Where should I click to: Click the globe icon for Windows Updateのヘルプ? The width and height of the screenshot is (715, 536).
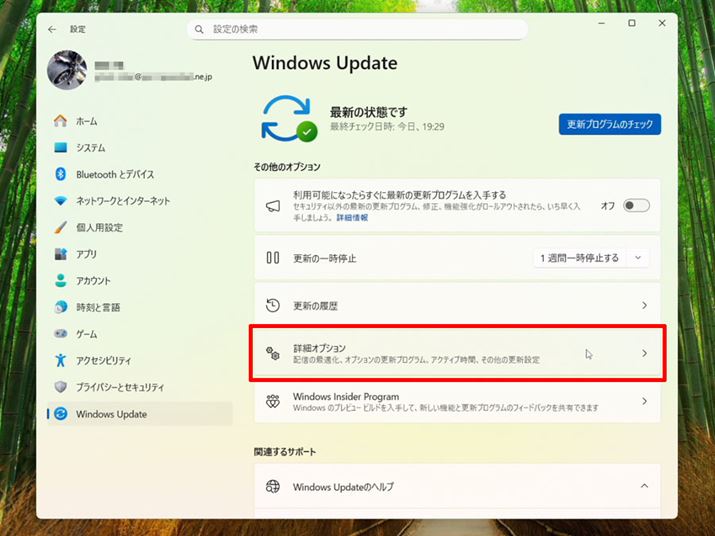[273, 486]
